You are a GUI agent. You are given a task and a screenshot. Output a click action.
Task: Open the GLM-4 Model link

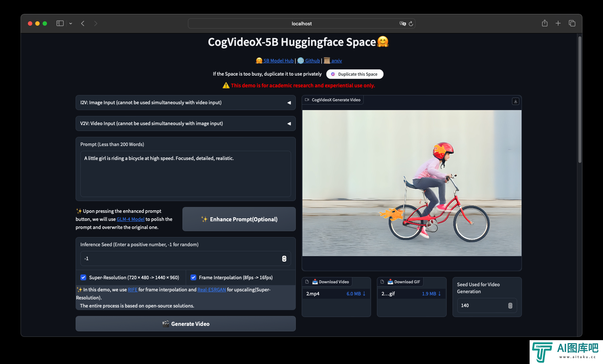click(x=130, y=219)
